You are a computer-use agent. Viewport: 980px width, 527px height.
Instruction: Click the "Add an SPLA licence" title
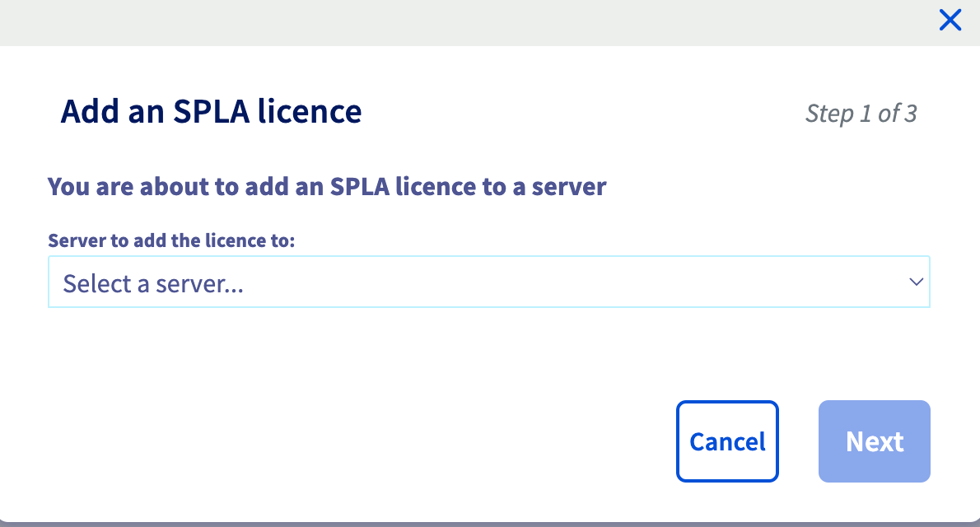[211, 111]
